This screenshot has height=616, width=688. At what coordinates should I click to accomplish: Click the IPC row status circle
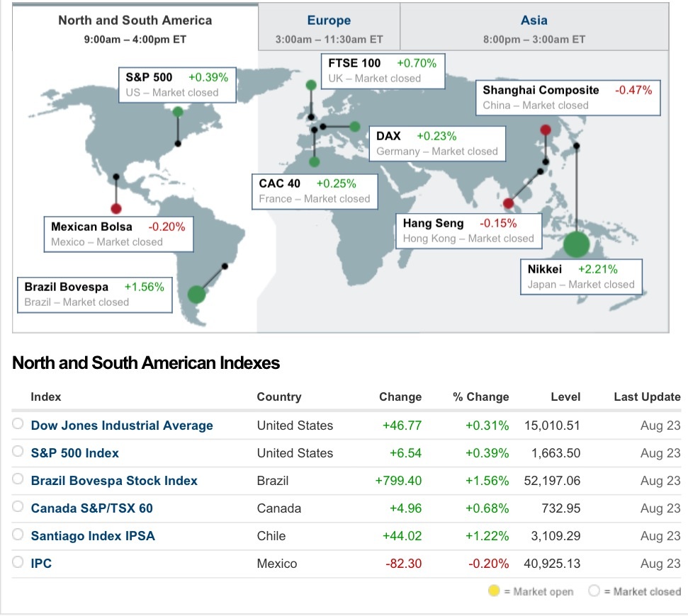click(18, 561)
